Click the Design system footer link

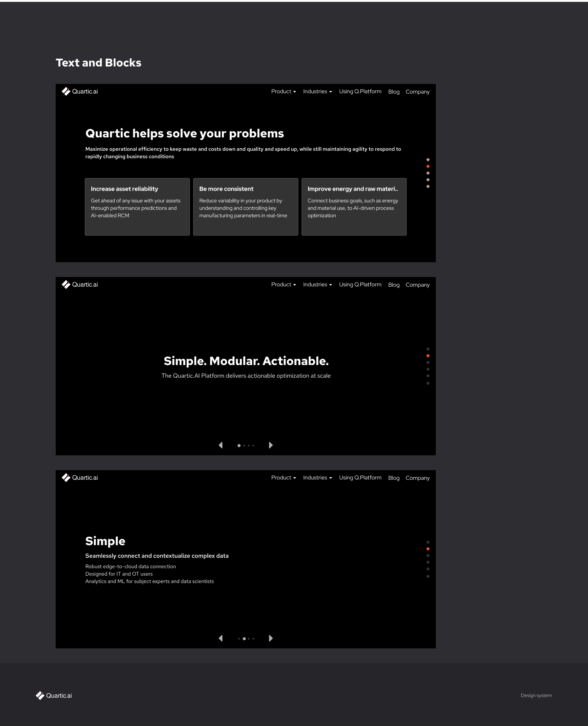(x=536, y=696)
